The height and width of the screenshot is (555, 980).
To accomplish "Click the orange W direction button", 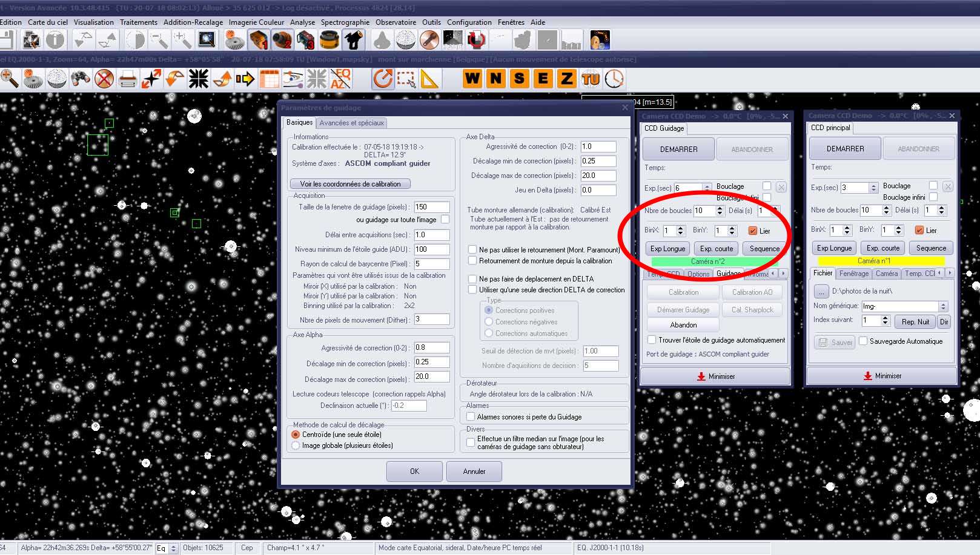I will tap(472, 79).
